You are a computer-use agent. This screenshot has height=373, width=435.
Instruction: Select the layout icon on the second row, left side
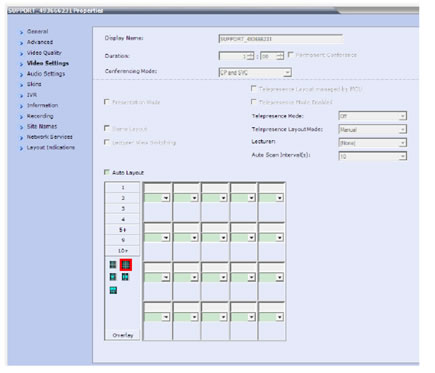113,277
